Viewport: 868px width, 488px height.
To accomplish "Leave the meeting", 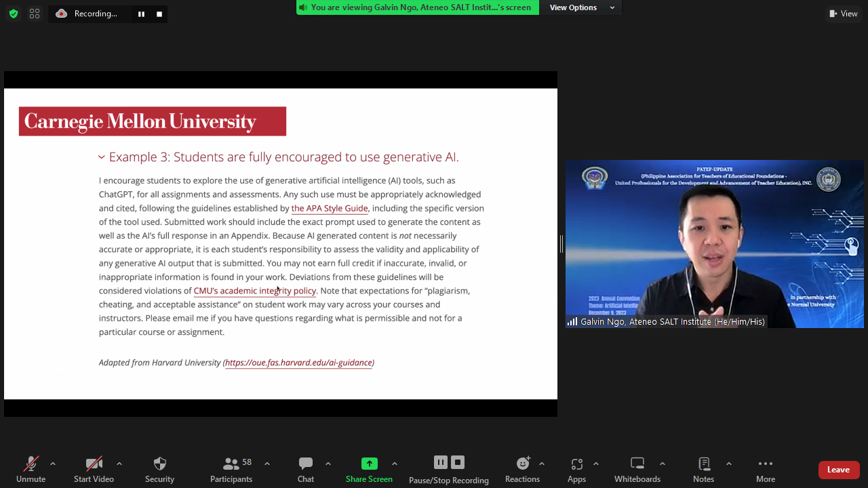I will point(838,470).
